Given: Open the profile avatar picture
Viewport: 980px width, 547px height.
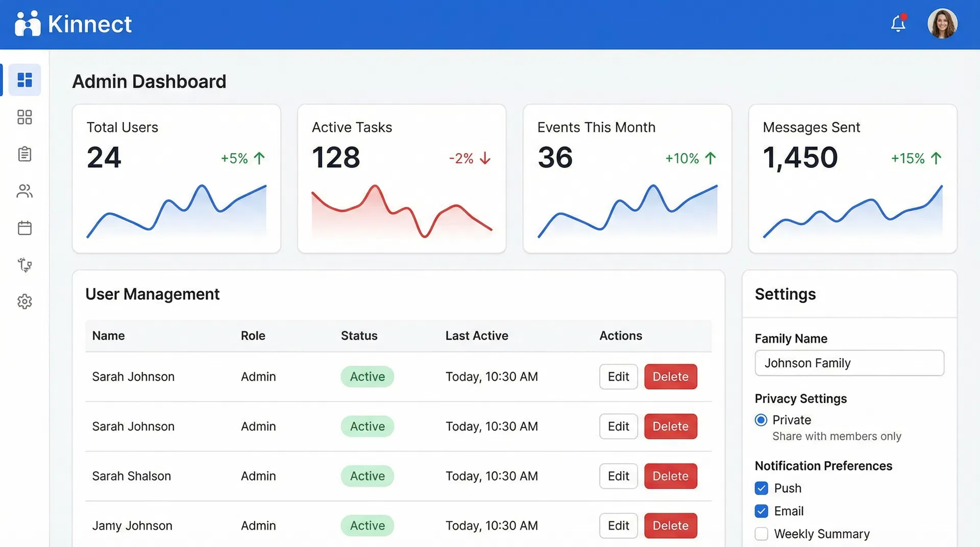Looking at the screenshot, I should (942, 23).
